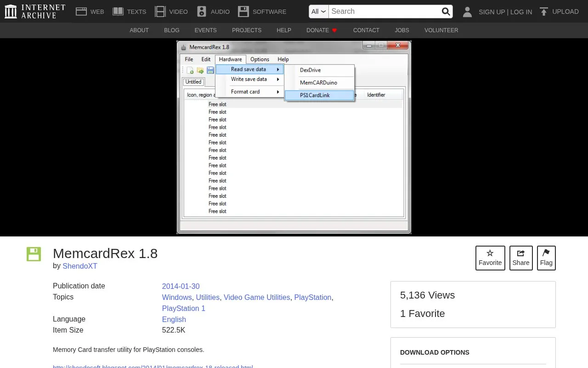
Task: Open the DONATE navigation item
Action: (x=322, y=30)
